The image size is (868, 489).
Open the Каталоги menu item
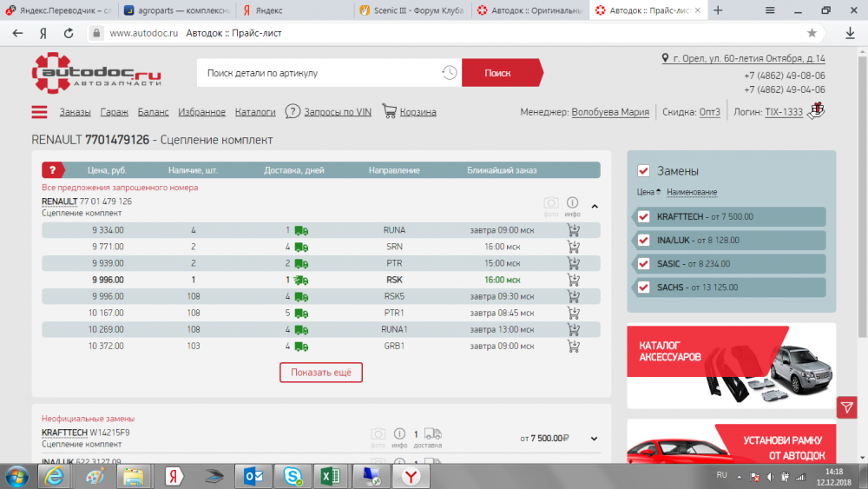point(255,112)
